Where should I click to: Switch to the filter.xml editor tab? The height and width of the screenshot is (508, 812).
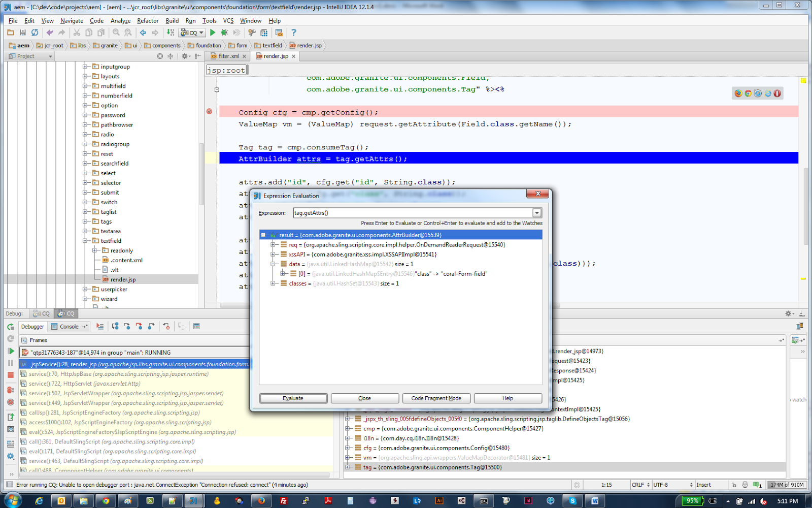(x=228, y=56)
